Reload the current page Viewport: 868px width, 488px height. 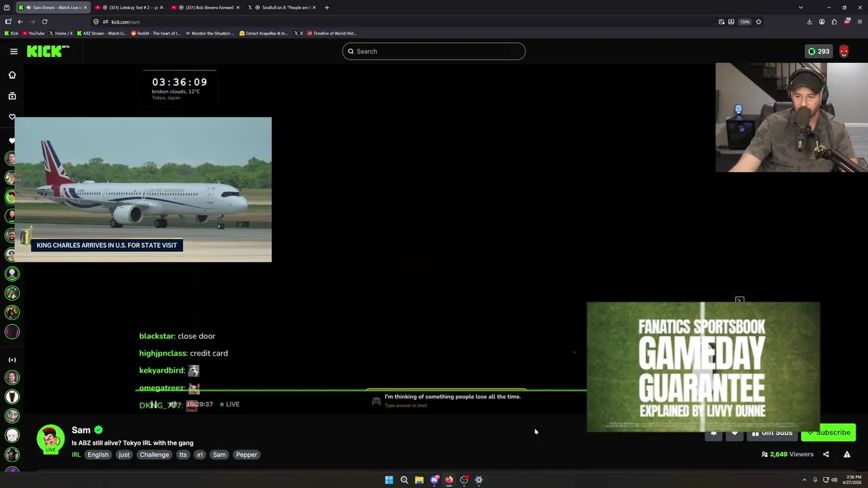[45, 22]
